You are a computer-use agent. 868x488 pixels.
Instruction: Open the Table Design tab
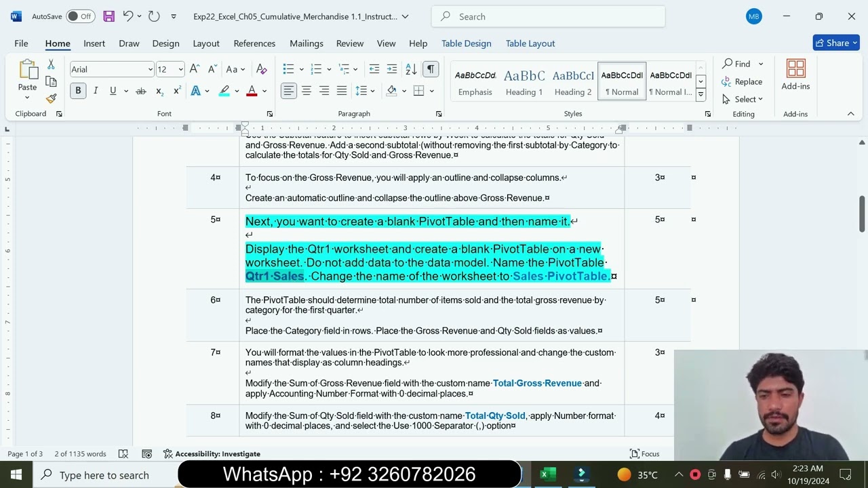point(467,43)
